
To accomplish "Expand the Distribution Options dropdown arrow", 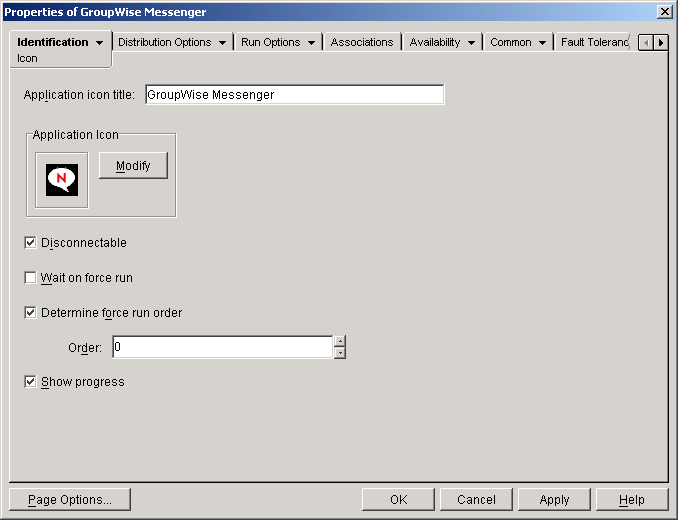I will point(222,43).
